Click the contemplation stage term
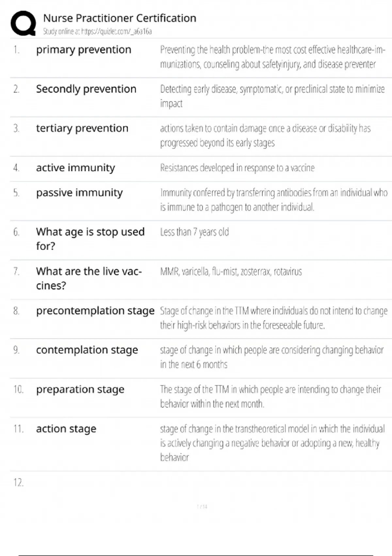 click(87, 350)
